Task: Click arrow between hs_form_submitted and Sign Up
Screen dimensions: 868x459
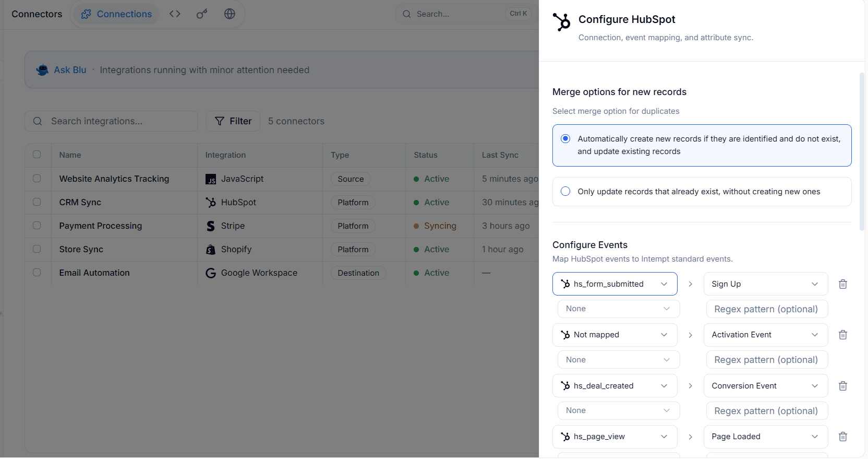Action: click(x=691, y=284)
